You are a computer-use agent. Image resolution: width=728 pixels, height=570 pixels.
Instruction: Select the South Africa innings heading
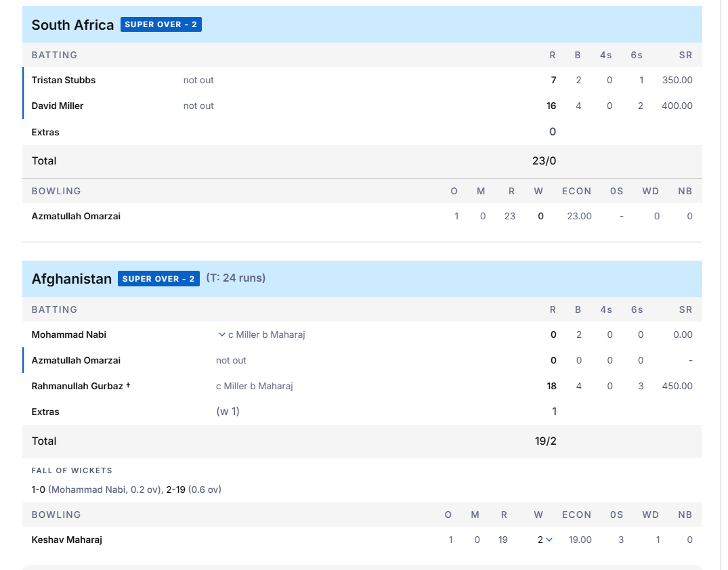pyautogui.click(x=72, y=25)
